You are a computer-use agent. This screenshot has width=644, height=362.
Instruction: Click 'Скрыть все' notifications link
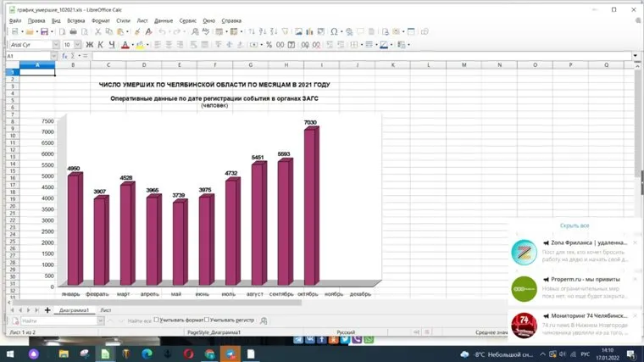coord(575,226)
